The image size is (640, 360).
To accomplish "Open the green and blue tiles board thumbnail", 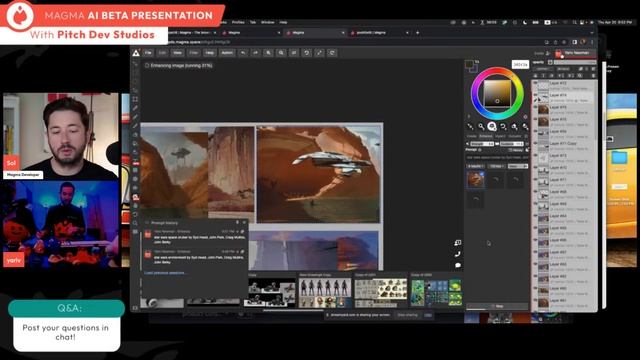I will (x=436, y=292).
